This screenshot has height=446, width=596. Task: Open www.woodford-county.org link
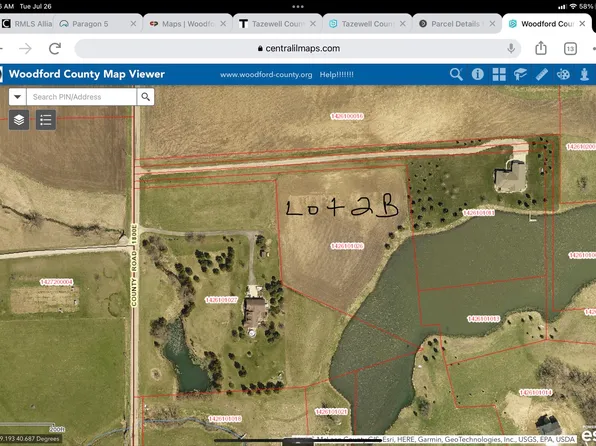(266, 75)
